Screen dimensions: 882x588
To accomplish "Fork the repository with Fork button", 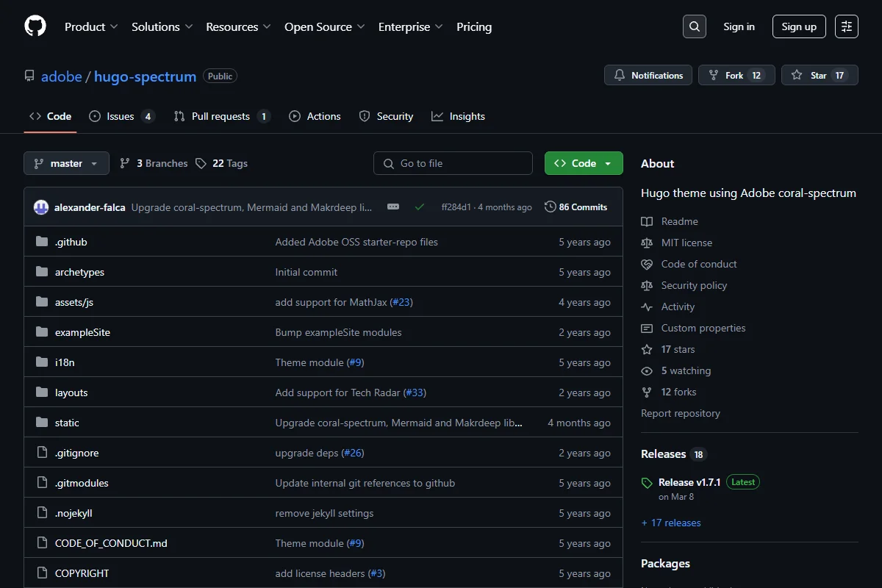I will (x=736, y=75).
